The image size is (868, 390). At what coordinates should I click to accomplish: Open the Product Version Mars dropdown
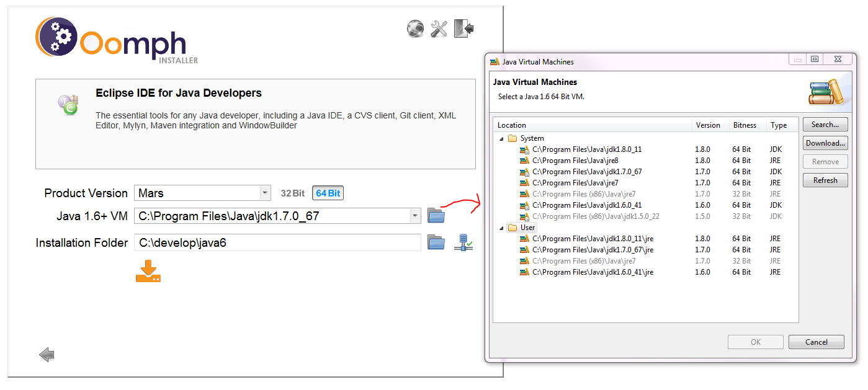(266, 193)
